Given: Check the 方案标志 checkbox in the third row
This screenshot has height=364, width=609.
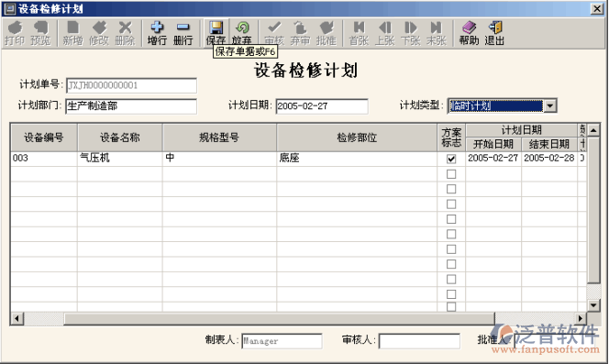Looking at the screenshot, I should [451, 189].
